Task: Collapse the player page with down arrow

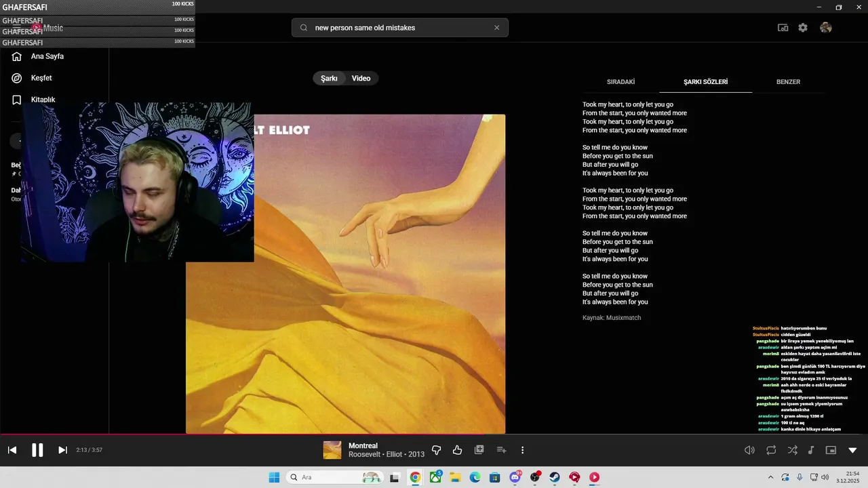Action: (x=852, y=450)
